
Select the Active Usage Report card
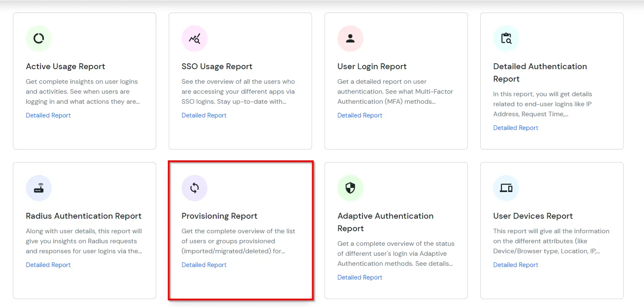(x=84, y=80)
